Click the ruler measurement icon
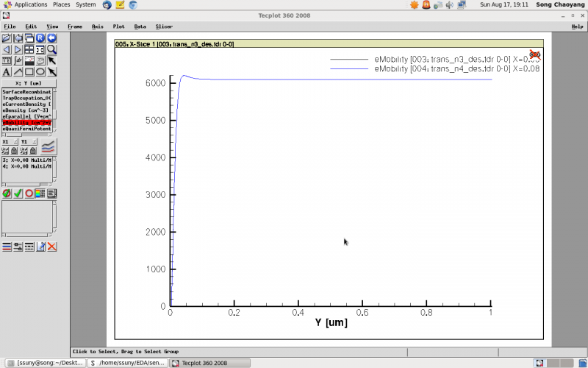 7,60
